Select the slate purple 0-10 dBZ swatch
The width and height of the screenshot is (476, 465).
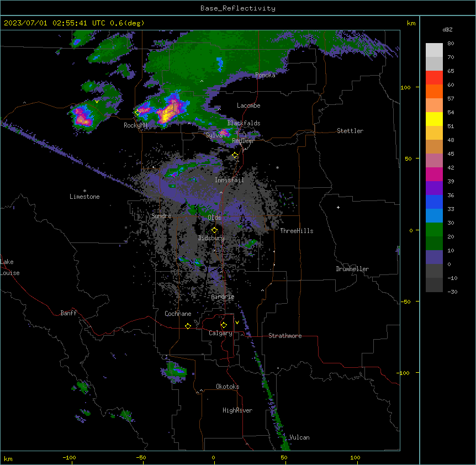(x=434, y=257)
